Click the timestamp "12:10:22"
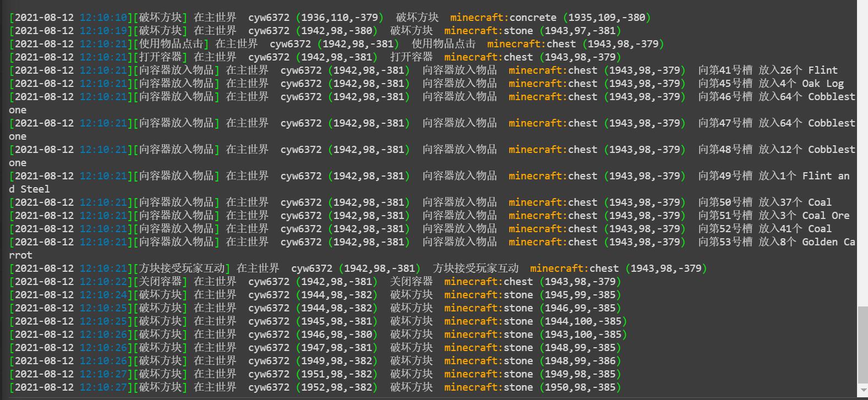The width and height of the screenshot is (868, 400). (103, 282)
